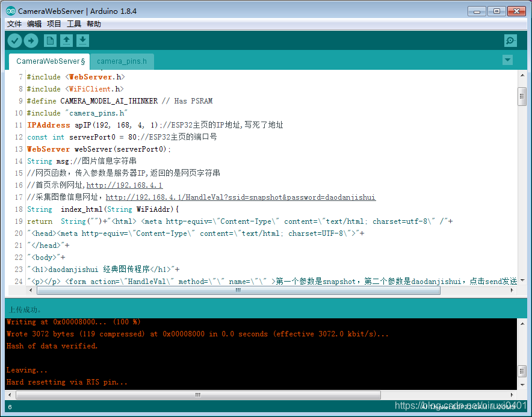
Task: Click the editor horizontal scrollbar thumb
Action: [x=238, y=290]
